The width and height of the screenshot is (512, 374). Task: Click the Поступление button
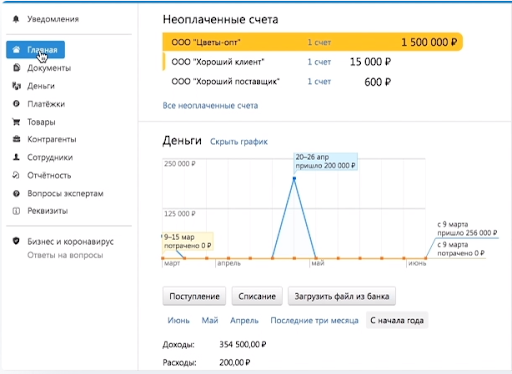pyautogui.click(x=194, y=296)
